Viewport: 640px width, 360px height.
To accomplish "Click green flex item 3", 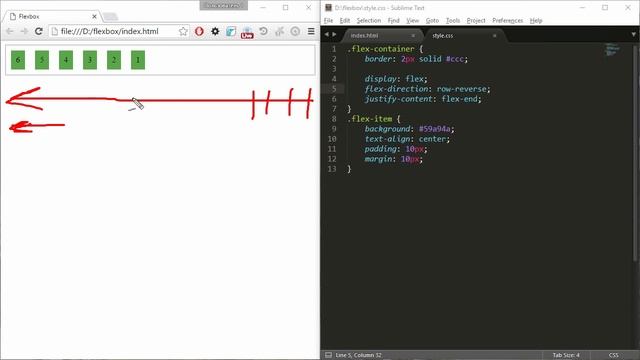I will 90,60.
